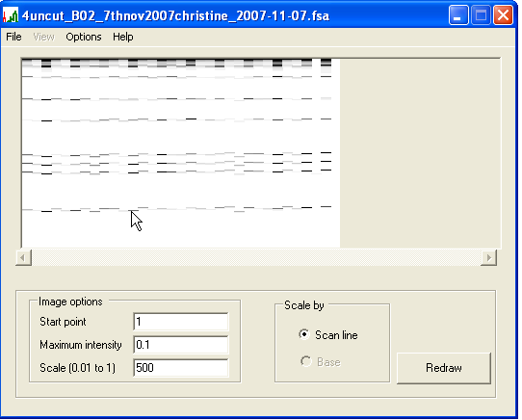
Task: Select the Base radio button
Action: click(305, 361)
